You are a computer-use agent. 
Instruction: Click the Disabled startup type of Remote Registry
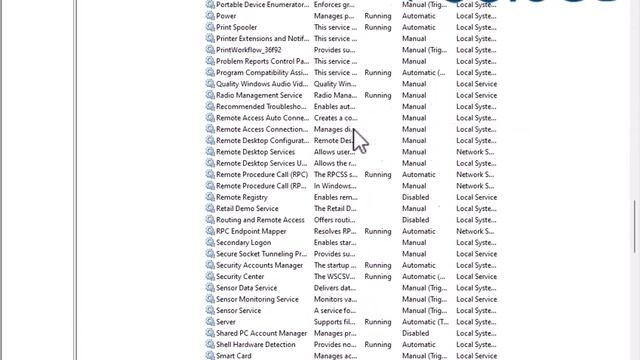(x=416, y=197)
